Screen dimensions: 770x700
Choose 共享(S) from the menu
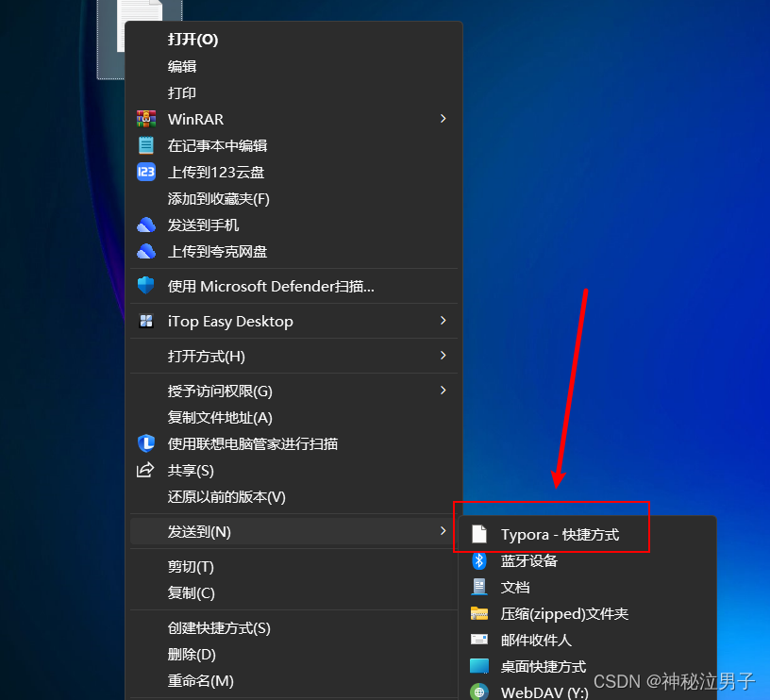click(294, 470)
